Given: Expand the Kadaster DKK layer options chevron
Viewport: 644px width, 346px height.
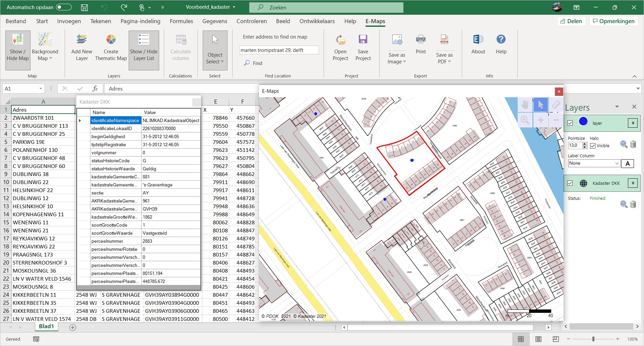Looking at the screenshot, I should tap(633, 183).
